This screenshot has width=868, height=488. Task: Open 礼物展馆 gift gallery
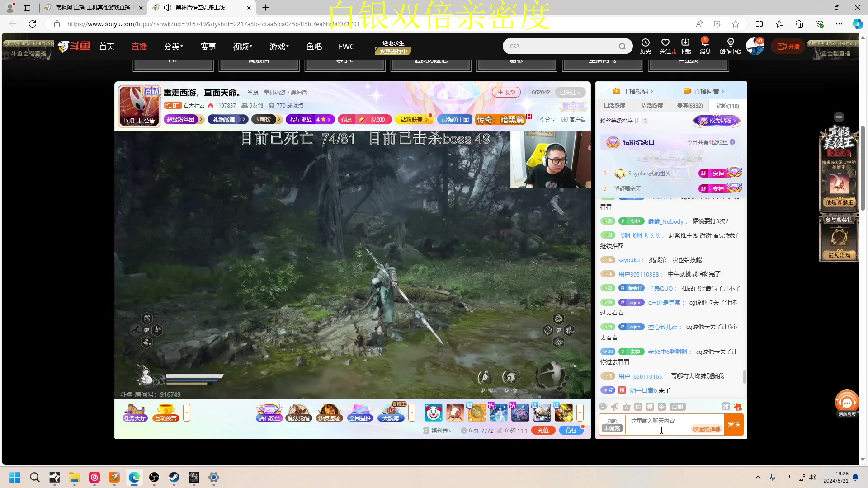pyautogui.click(x=228, y=119)
